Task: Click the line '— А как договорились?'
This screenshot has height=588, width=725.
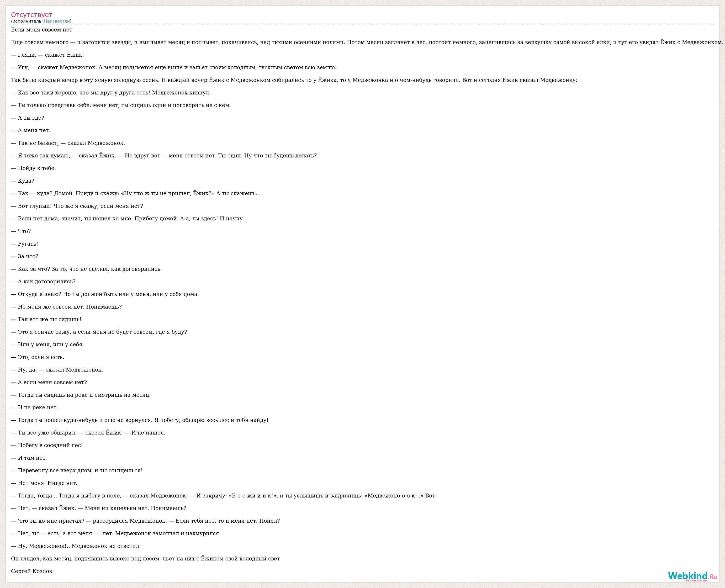Action: pyautogui.click(x=43, y=282)
